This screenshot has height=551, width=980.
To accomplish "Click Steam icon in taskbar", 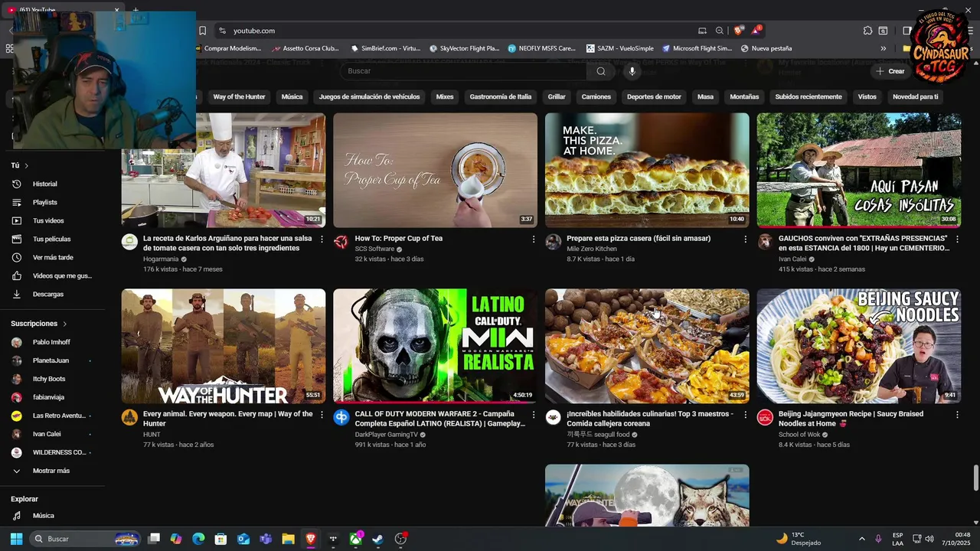I will [x=377, y=539].
